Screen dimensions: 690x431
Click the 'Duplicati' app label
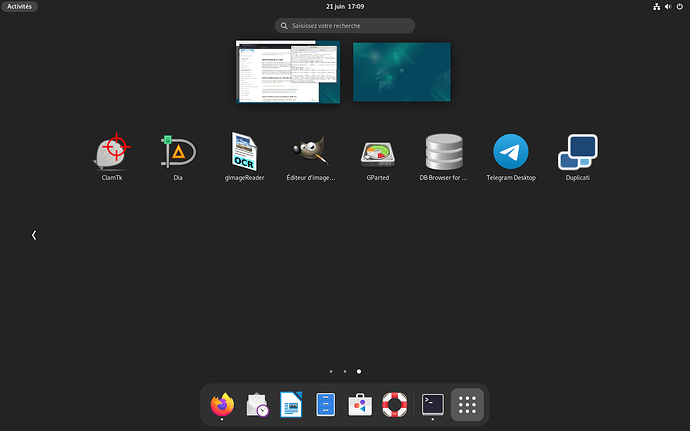coord(577,178)
